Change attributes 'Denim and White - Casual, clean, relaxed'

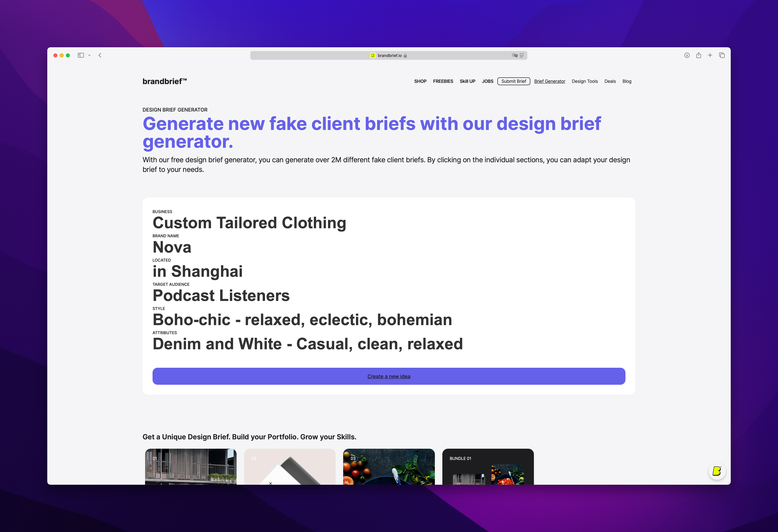[308, 344]
